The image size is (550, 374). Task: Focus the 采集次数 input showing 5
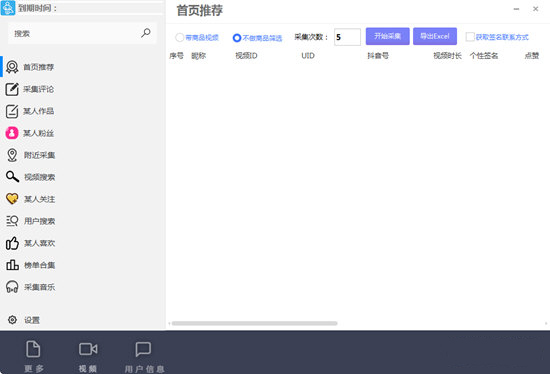point(347,37)
